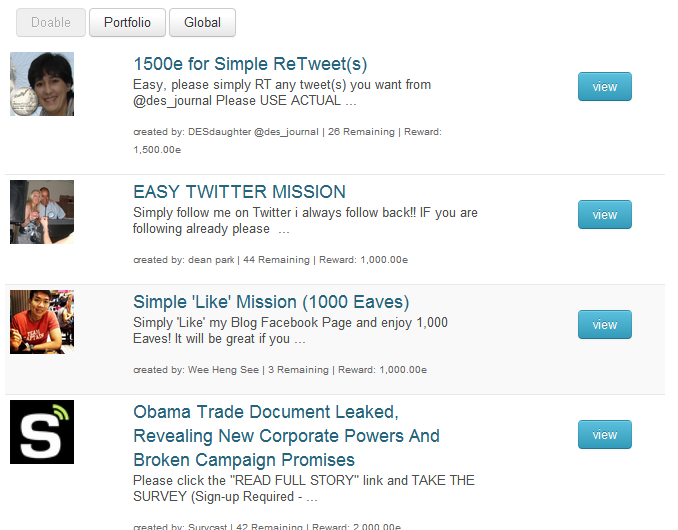This screenshot has width=678, height=530.
Task: Click the ReTweet description mentioning @des_journal
Action: [x=282, y=93]
